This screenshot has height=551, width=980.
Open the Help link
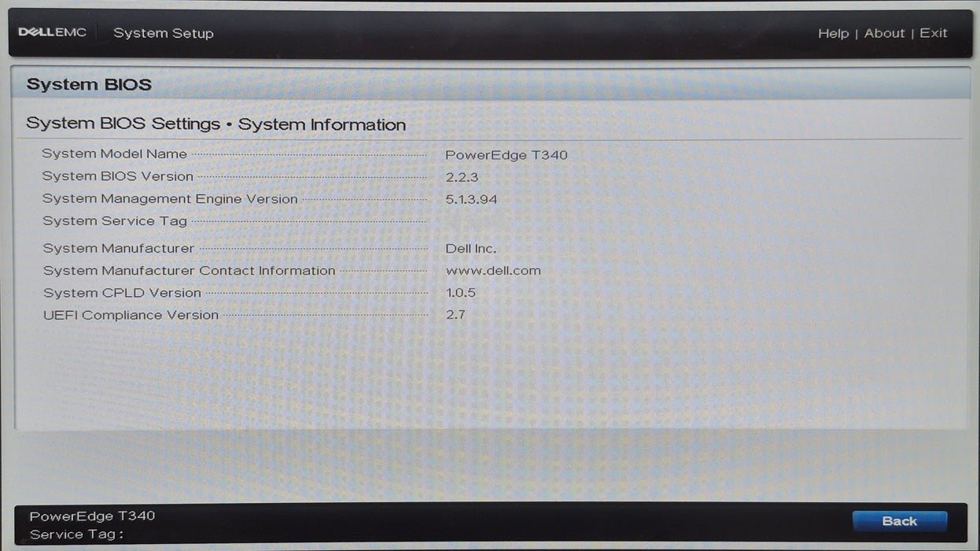click(x=834, y=33)
